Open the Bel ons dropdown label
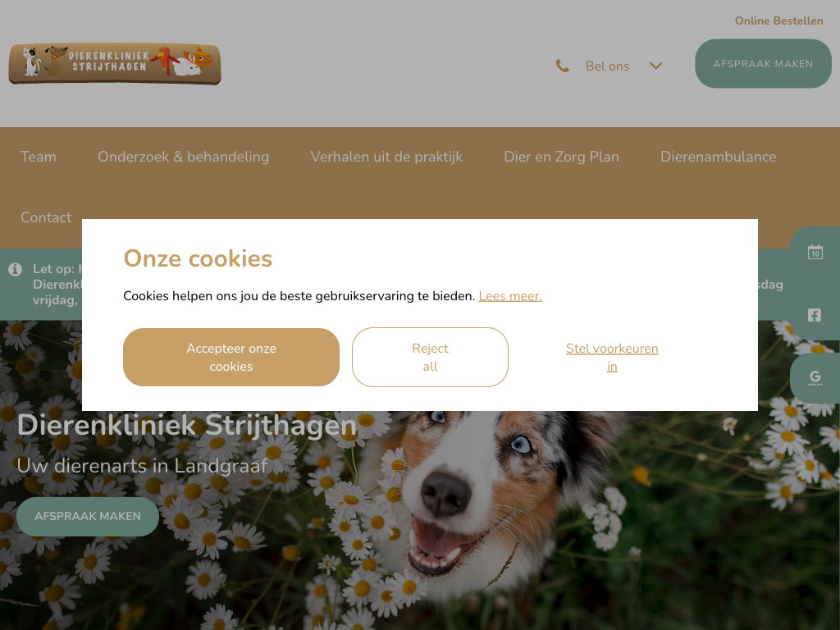 [607, 66]
